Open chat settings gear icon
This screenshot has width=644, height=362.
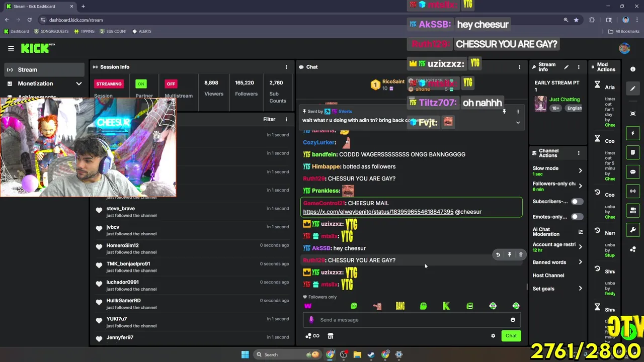pos(493,336)
